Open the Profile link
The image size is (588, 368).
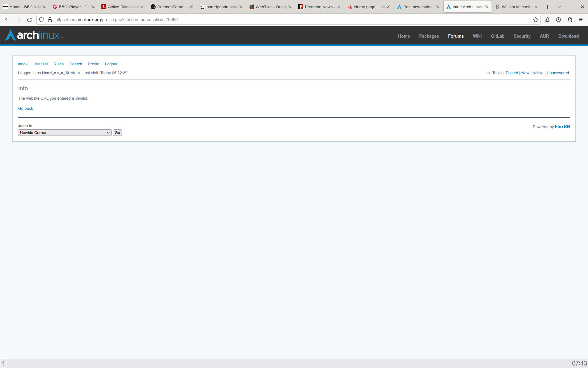click(93, 64)
